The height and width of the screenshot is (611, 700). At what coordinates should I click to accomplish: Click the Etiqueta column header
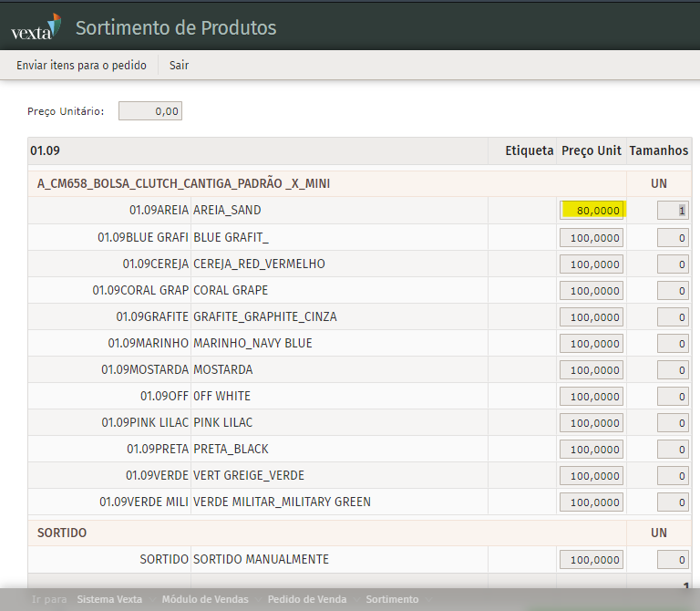click(x=530, y=150)
